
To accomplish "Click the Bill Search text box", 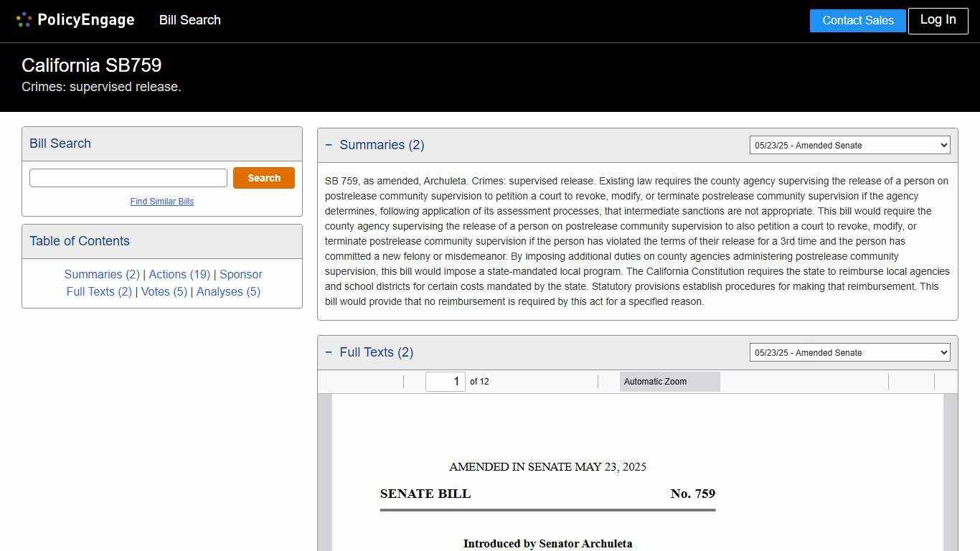I will coord(128,177).
